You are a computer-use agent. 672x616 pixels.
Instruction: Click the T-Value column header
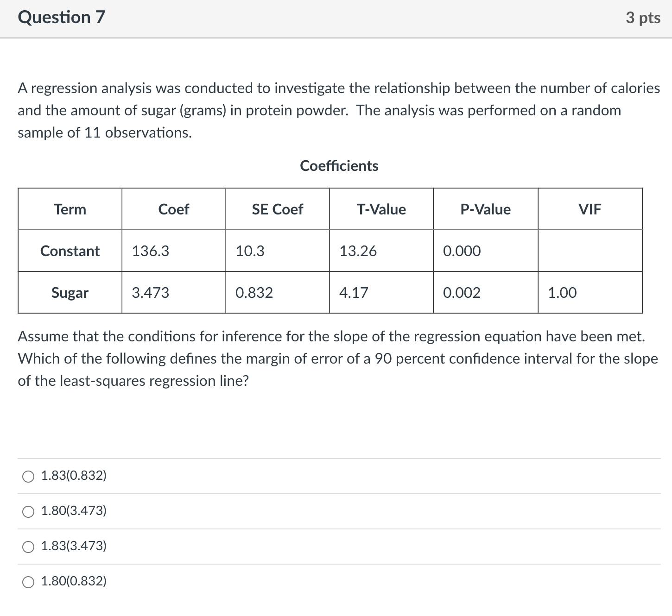click(381, 209)
